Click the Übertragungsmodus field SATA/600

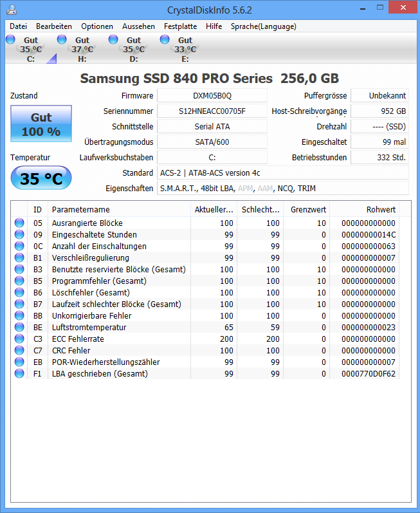point(212,142)
